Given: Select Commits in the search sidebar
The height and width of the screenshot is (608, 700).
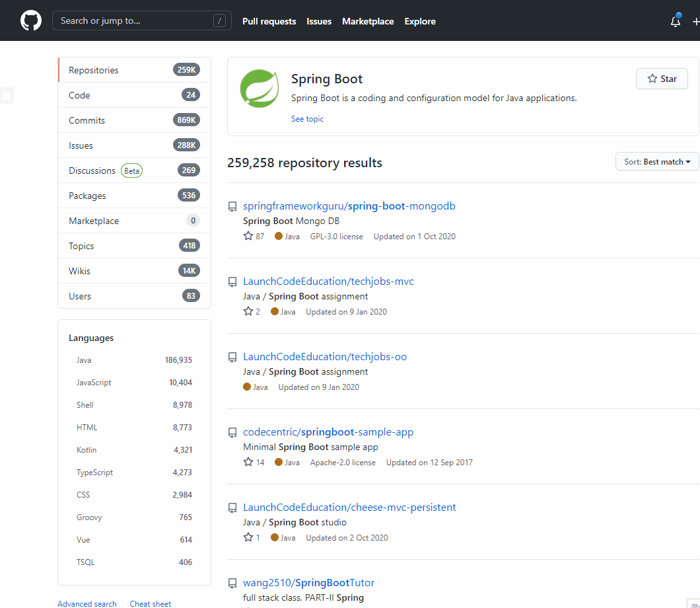Looking at the screenshot, I should coord(87,120).
